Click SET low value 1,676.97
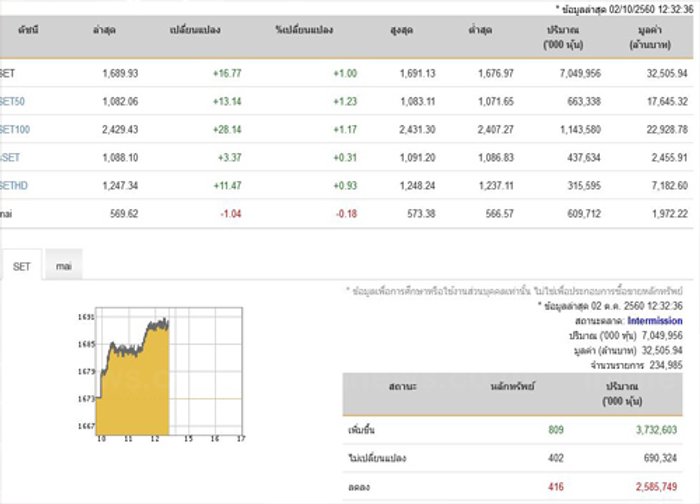700x504 pixels. pyautogui.click(x=496, y=73)
